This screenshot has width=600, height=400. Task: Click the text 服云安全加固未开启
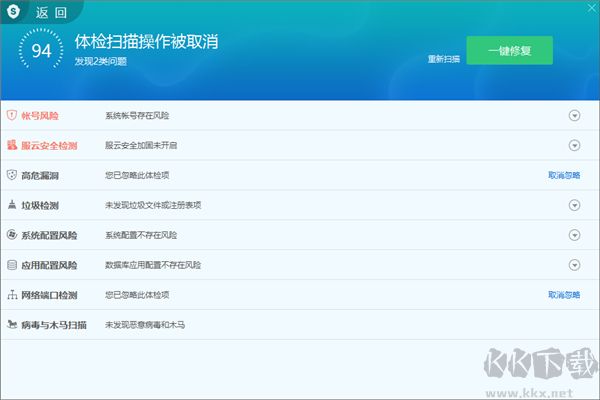tap(141, 145)
